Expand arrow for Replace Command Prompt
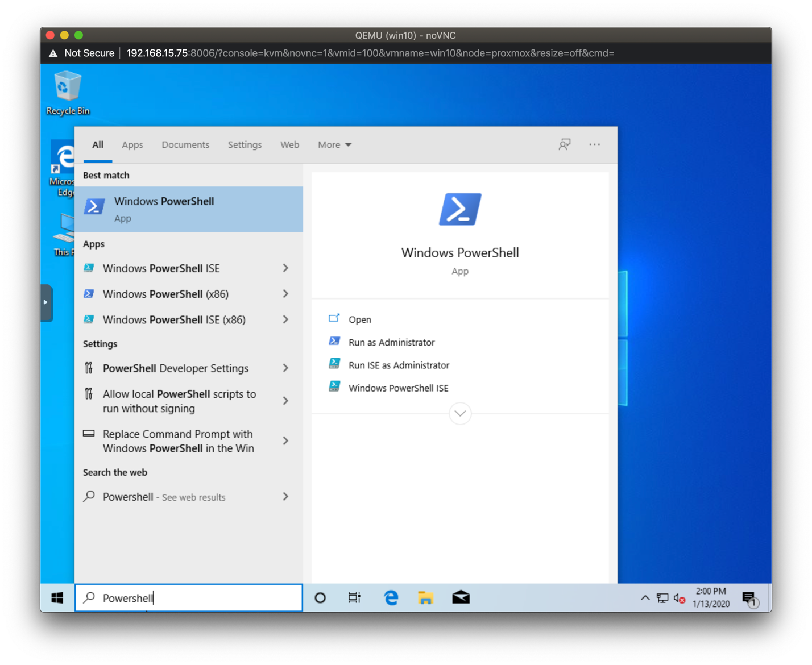The width and height of the screenshot is (812, 665). tap(286, 441)
